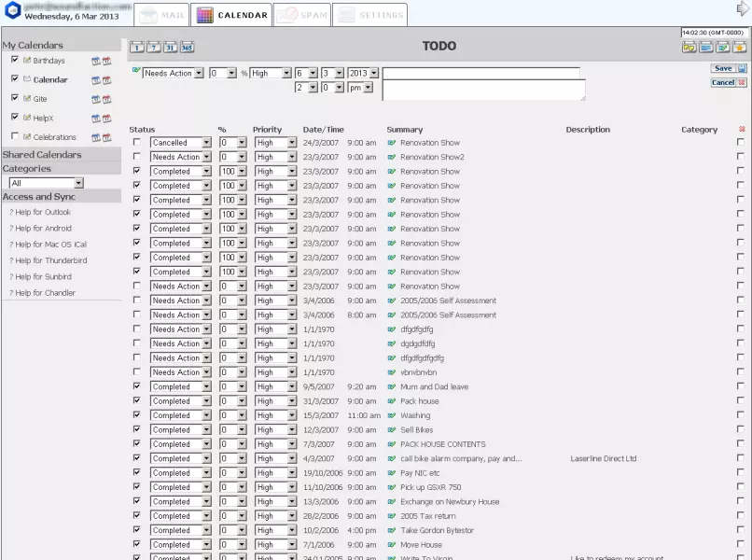The width and height of the screenshot is (752, 560).
Task: Switch to the Mail tab
Action: (x=163, y=15)
